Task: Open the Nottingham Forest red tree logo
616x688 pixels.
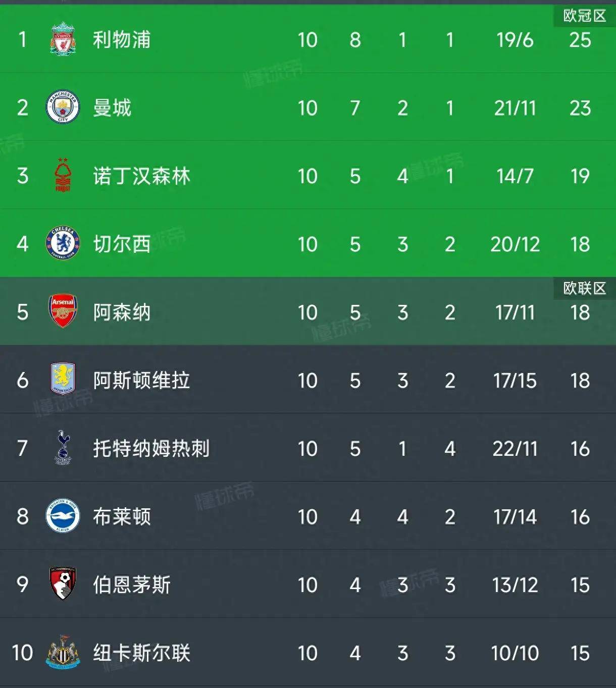Action: pyautogui.click(x=63, y=175)
